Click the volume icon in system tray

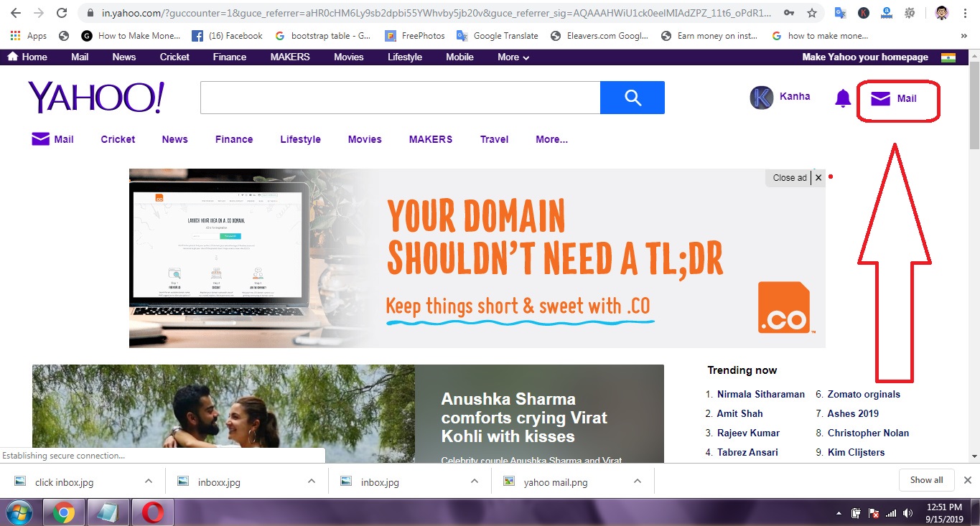[x=906, y=513]
